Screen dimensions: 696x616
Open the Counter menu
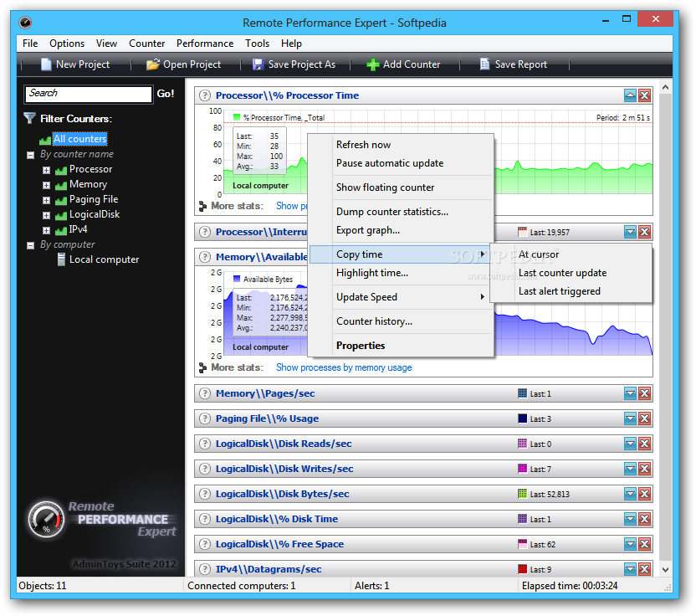[x=147, y=44]
